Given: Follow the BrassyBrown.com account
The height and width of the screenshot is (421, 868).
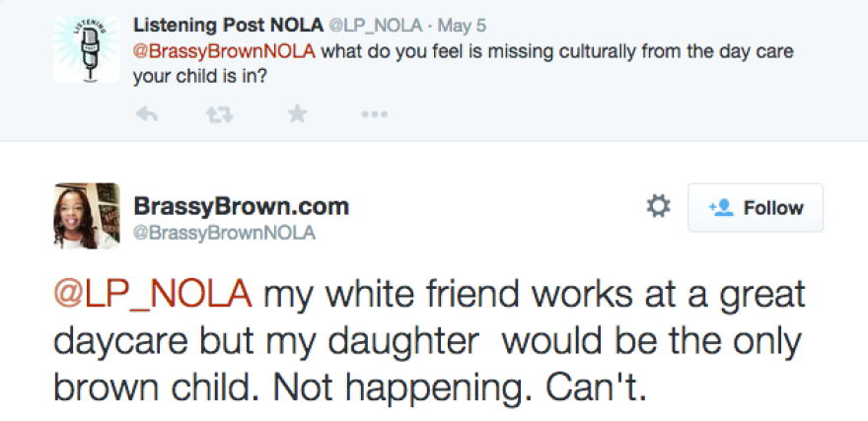Looking at the screenshot, I should pos(755,207).
